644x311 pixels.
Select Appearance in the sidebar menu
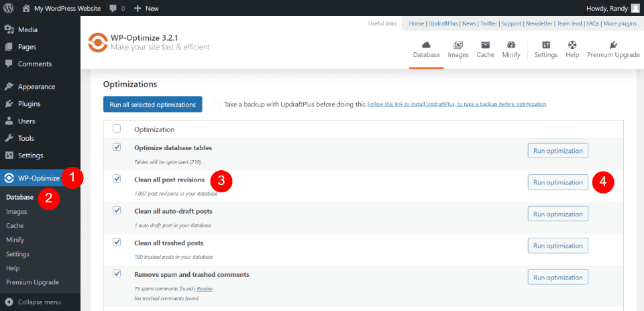click(36, 86)
